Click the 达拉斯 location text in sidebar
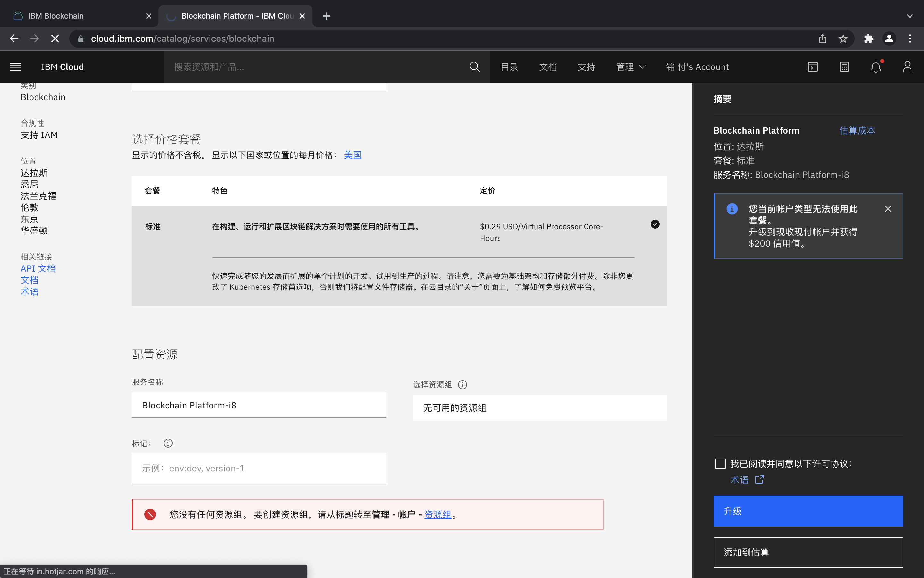 tap(34, 173)
